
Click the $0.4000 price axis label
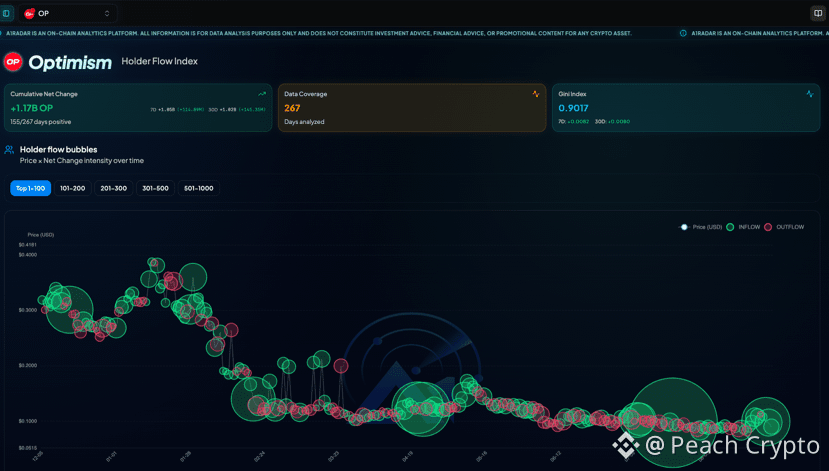click(27, 255)
